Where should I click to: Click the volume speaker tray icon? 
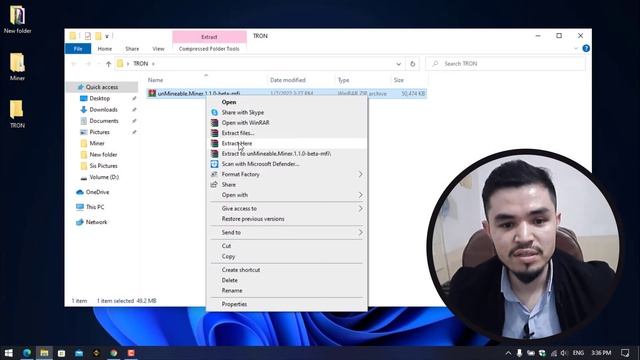tap(564, 353)
